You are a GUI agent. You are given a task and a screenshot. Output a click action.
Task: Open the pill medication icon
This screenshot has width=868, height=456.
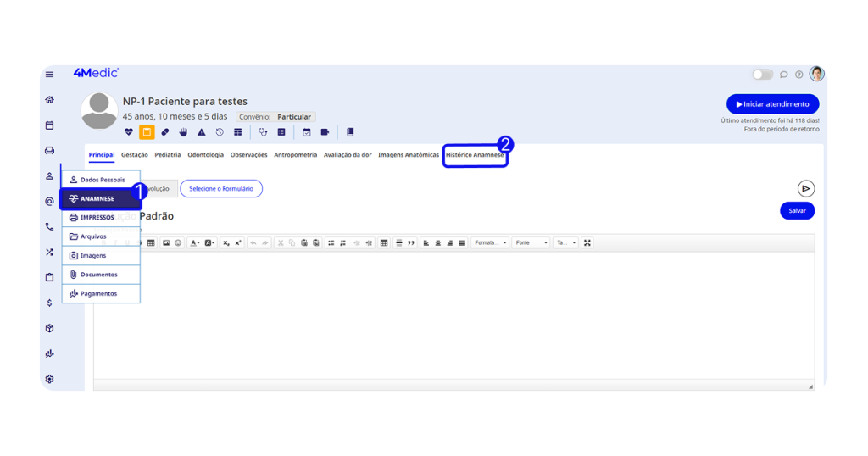point(165,132)
